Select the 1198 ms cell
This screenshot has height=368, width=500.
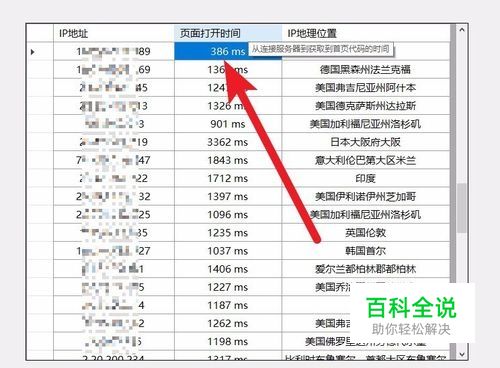click(x=228, y=341)
